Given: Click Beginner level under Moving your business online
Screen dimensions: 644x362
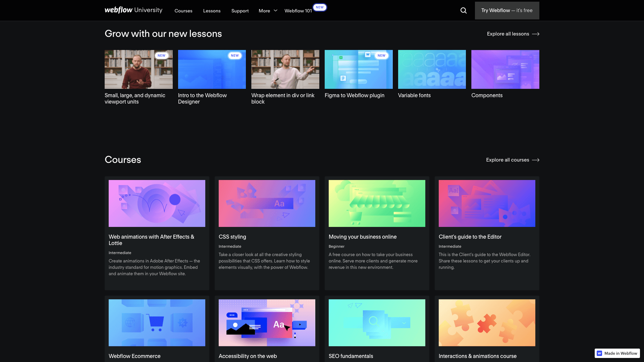Looking at the screenshot, I should tap(336, 246).
